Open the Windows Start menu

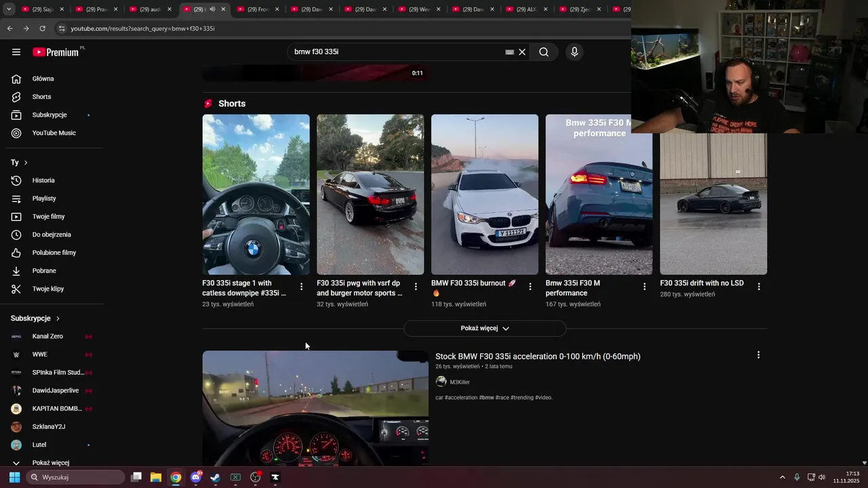click(x=14, y=477)
